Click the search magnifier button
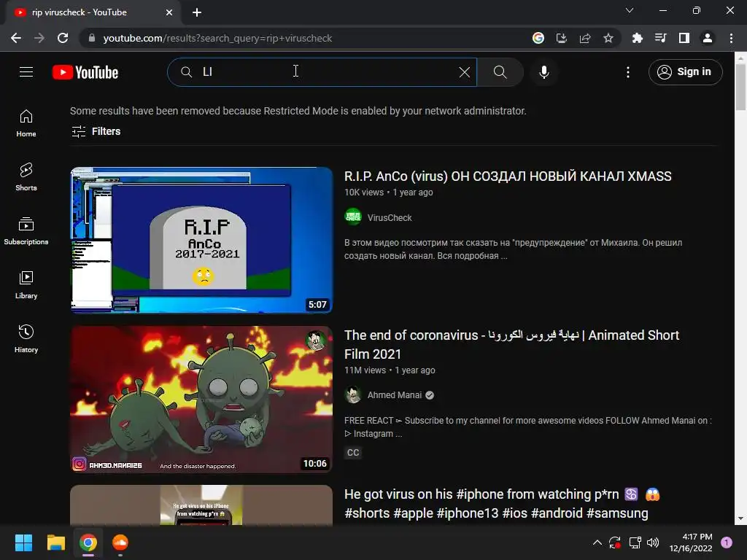The image size is (747, 560). pyautogui.click(x=500, y=72)
